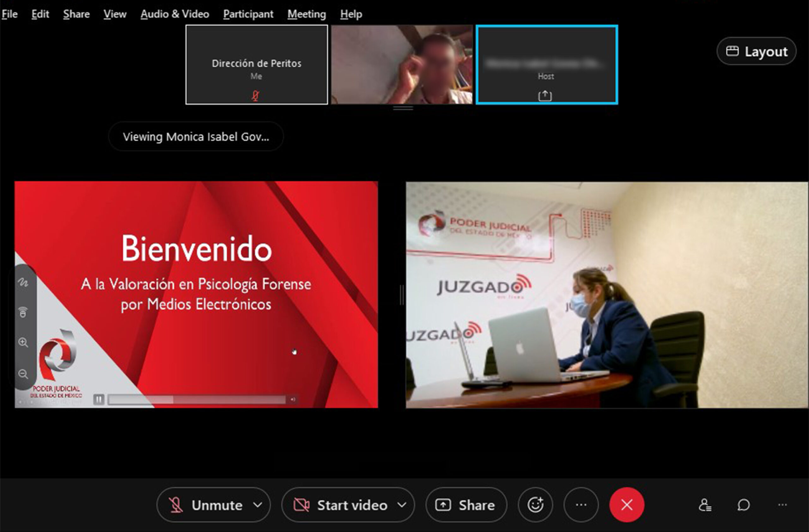This screenshot has width=809, height=532.
Task: Click far-right panel options ellipsis
Action: (782, 505)
